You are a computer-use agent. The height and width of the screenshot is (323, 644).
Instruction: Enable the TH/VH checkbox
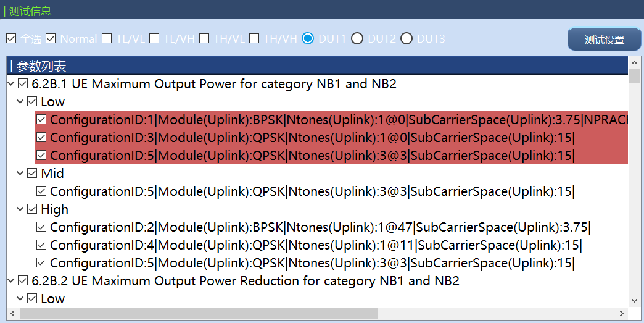point(254,39)
